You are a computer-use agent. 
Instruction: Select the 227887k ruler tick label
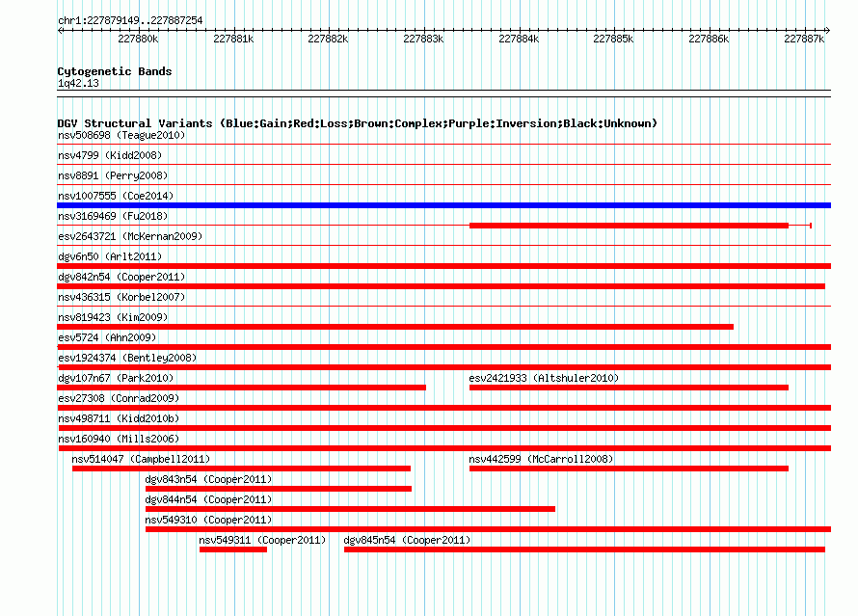point(804,39)
